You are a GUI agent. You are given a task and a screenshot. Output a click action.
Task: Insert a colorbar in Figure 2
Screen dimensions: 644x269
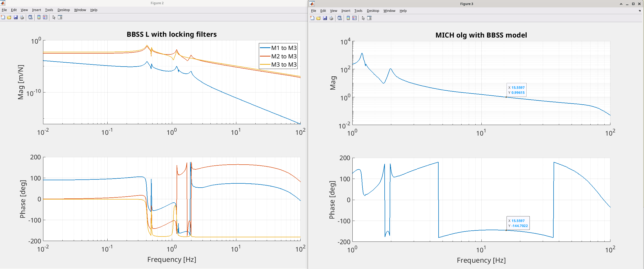click(x=39, y=17)
